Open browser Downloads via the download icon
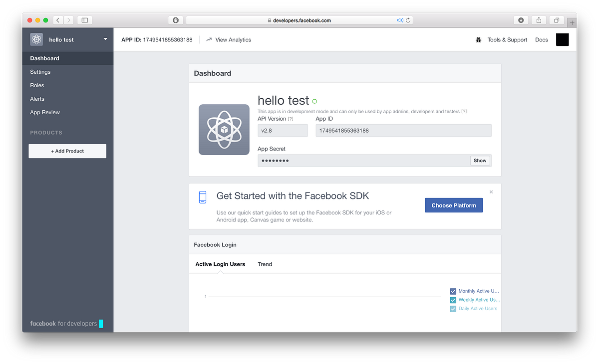Image resolution: width=599 pixels, height=364 pixels. click(x=521, y=19)
